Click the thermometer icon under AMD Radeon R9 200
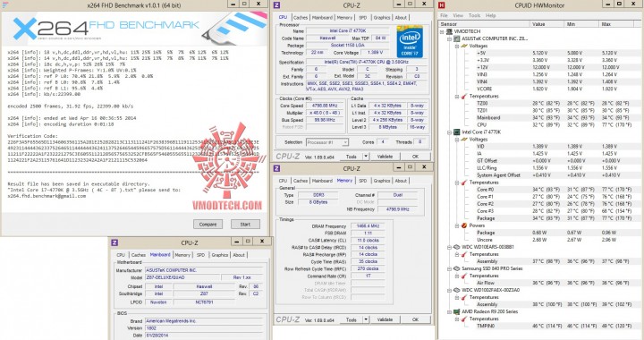This screenshot has height=340, width=644. tap(464, 319)
